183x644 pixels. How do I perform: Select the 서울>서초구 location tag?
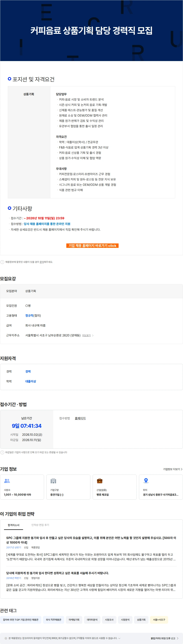point(159,620)
